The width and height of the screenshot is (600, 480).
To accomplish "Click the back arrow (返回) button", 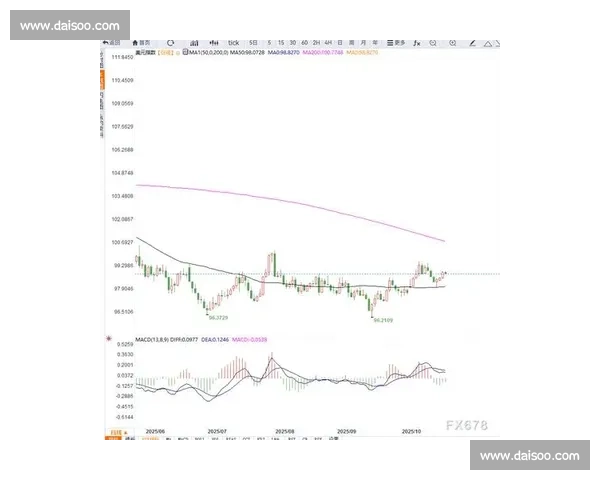I will pyautogui.click(x=113, y=43).
